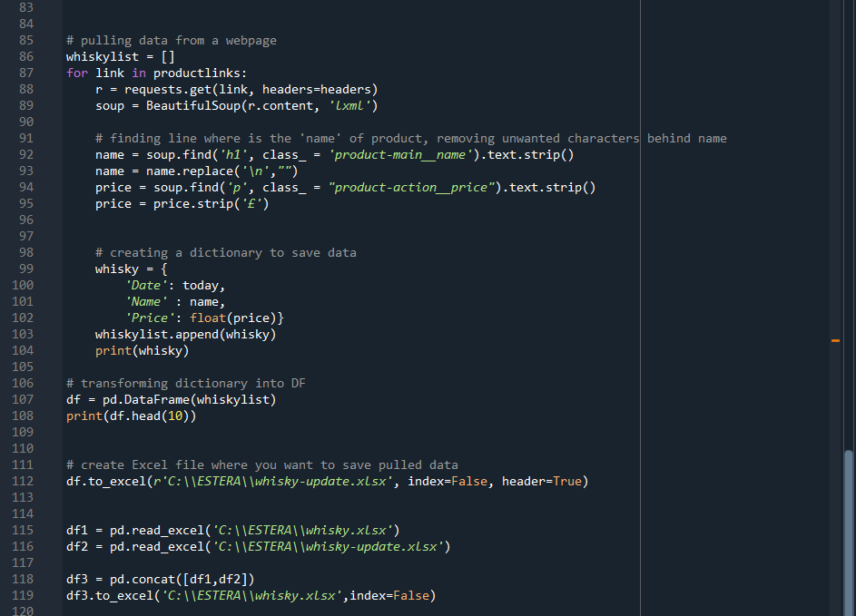Click 'product-action__price' string
The width and height of the screenshot is (856, 616).
pos(414,188)
